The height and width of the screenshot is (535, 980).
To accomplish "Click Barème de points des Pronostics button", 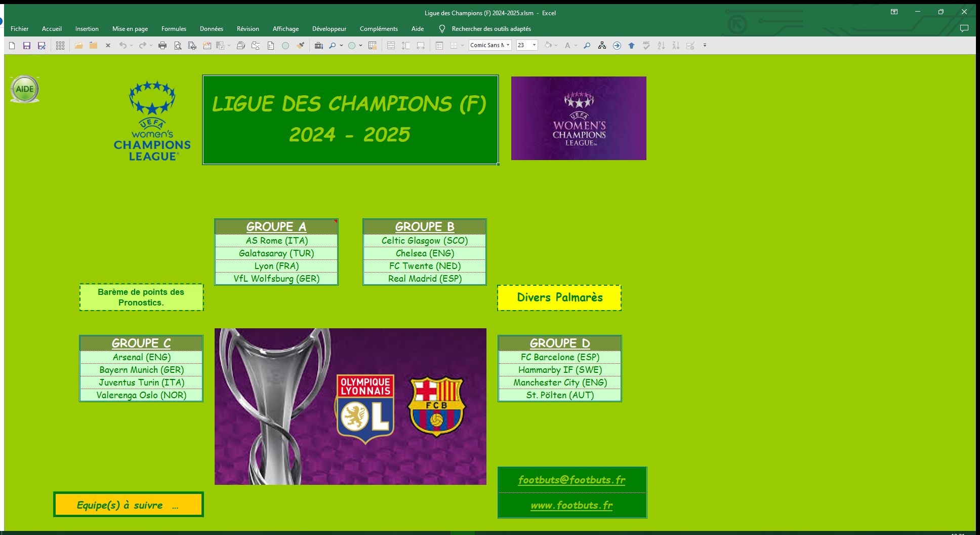I will 141,297.
